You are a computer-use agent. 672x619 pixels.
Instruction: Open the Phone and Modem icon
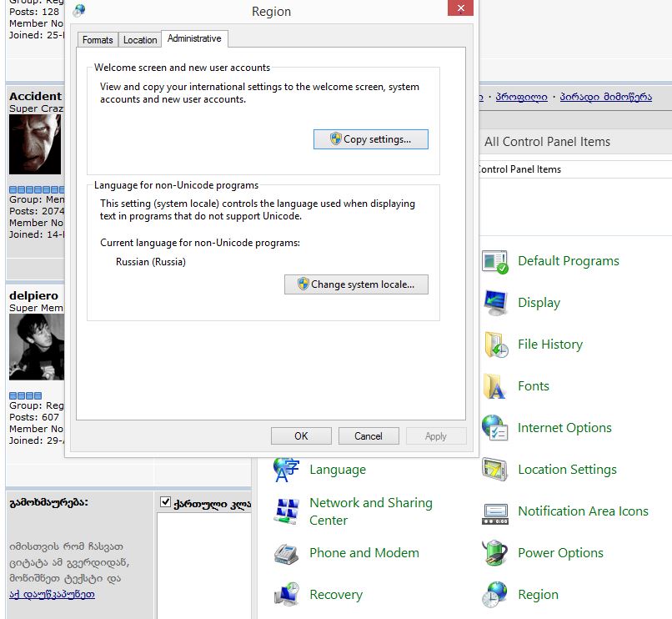pyautogui.click(x=286, y=553)
